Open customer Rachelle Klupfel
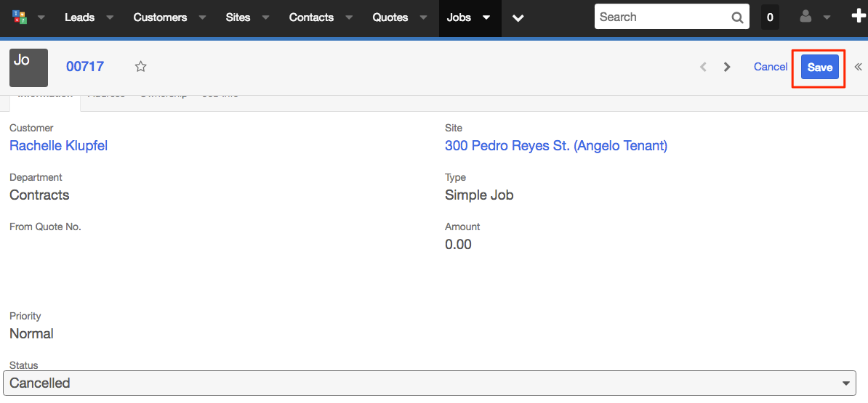Image resolution: width=868 pixels, height=403 pixels. (59, 146)
